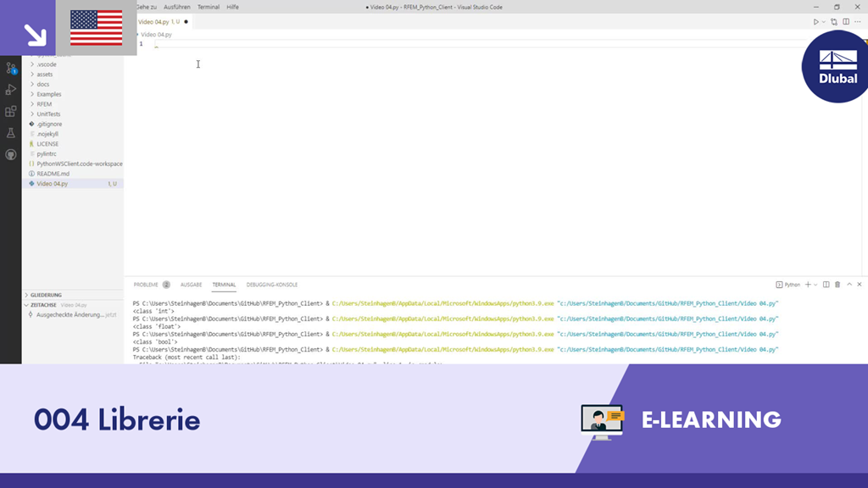This screenshot has width=868, height=488.
Task: Close the terminal panel
Action: (x=860, y=285)
